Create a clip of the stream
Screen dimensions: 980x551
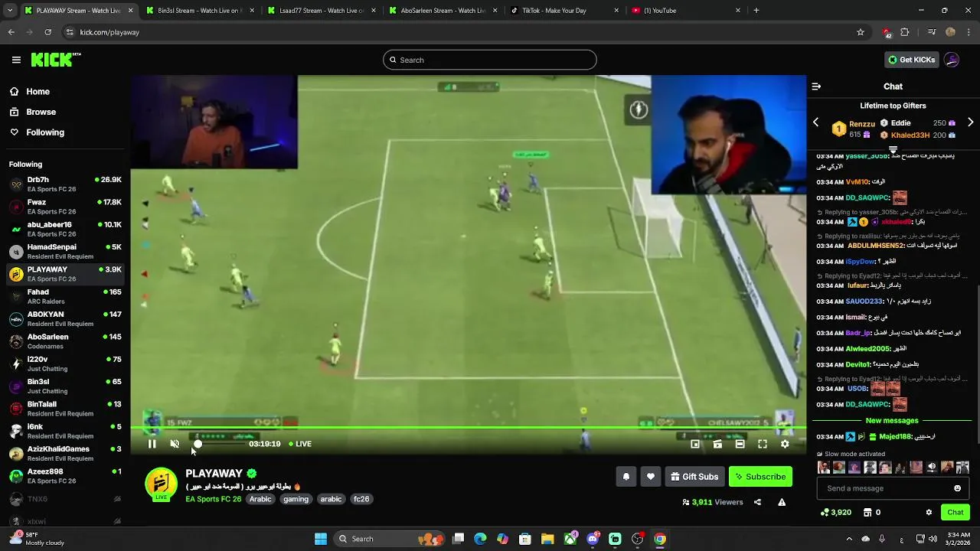717,444
